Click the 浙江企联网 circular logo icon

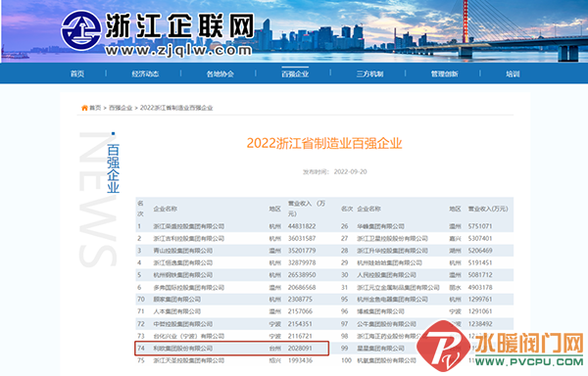tap(81, 30)
